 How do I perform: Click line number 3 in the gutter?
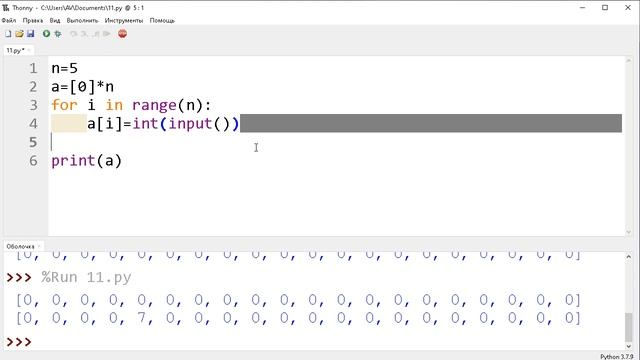[33, 105]
